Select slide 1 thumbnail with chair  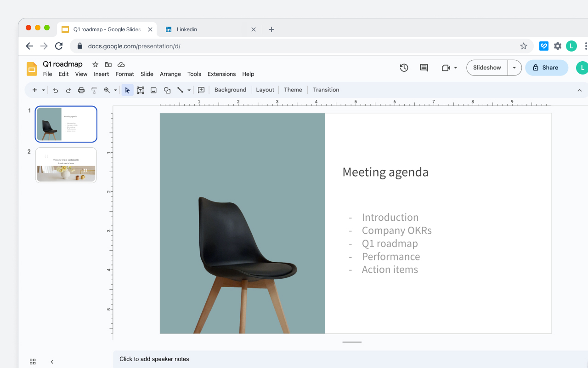pyautogui.click(x=66, y=124)
